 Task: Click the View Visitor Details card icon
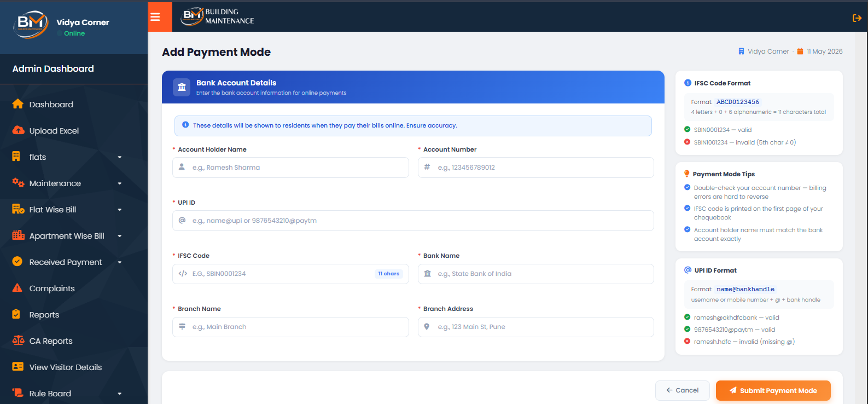click(18, 367)
